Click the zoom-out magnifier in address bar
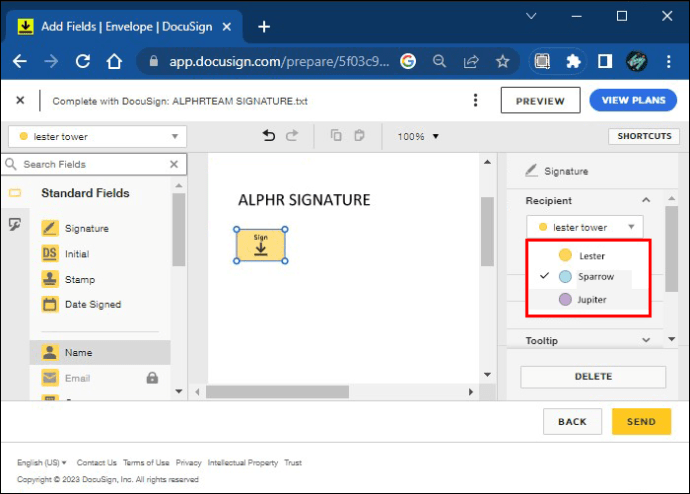This screenshot has height=494, width=690. [439, 61]
